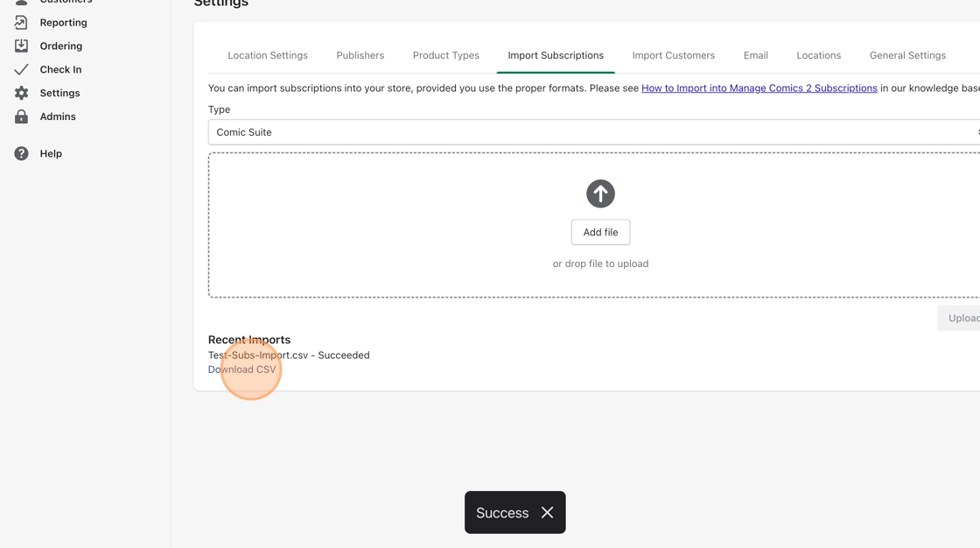Open Admins in the sidebar
980x548 pixels.
pos(58,116)
